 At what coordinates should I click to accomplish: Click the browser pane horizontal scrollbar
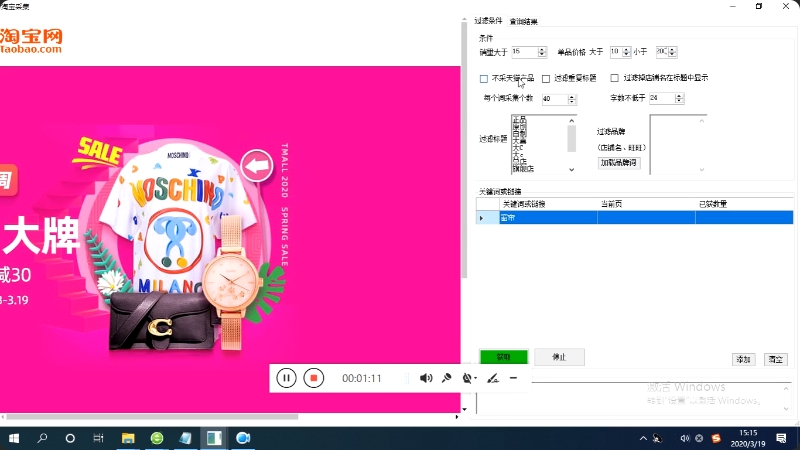(153, 417)
